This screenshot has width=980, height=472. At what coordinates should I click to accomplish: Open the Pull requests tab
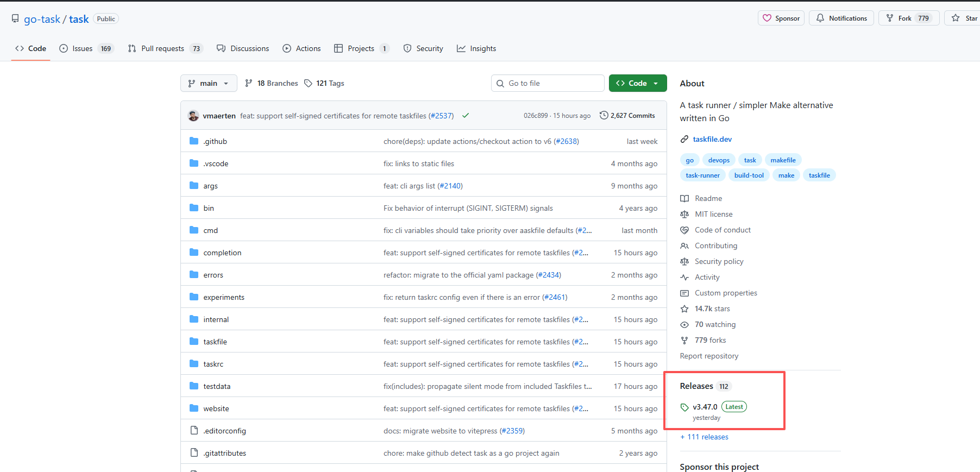click(165, 48)
